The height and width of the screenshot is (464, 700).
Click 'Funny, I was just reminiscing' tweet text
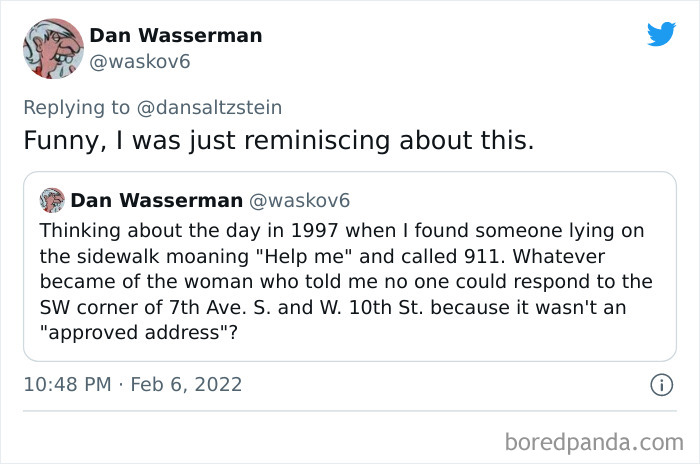tap(278, 140)
